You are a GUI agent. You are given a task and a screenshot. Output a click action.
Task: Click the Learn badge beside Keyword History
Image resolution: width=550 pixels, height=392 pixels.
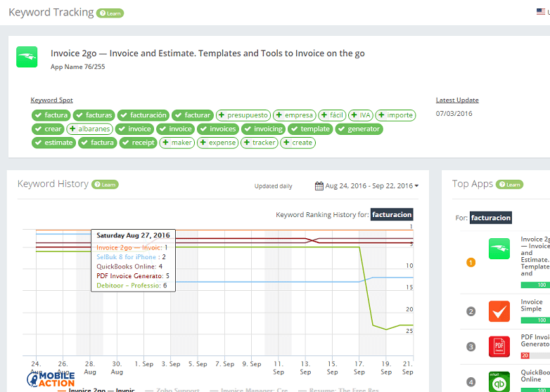(x=105, y=184)
